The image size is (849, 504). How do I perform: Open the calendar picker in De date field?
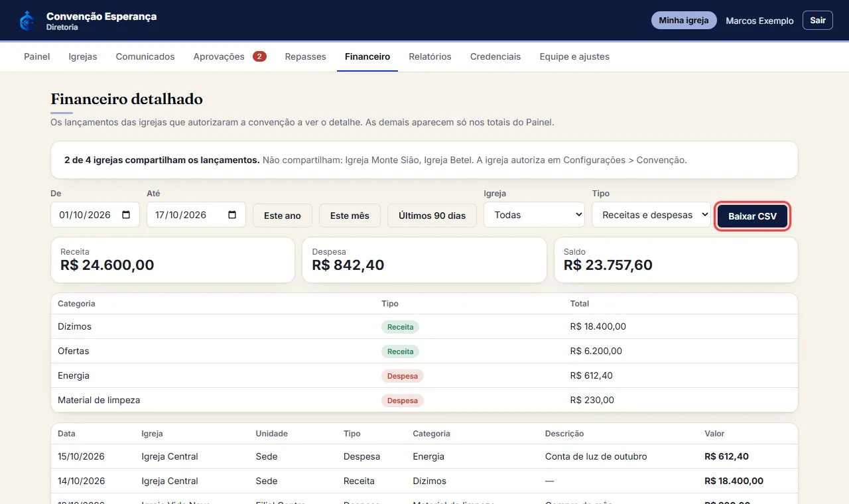click(126, 215)
